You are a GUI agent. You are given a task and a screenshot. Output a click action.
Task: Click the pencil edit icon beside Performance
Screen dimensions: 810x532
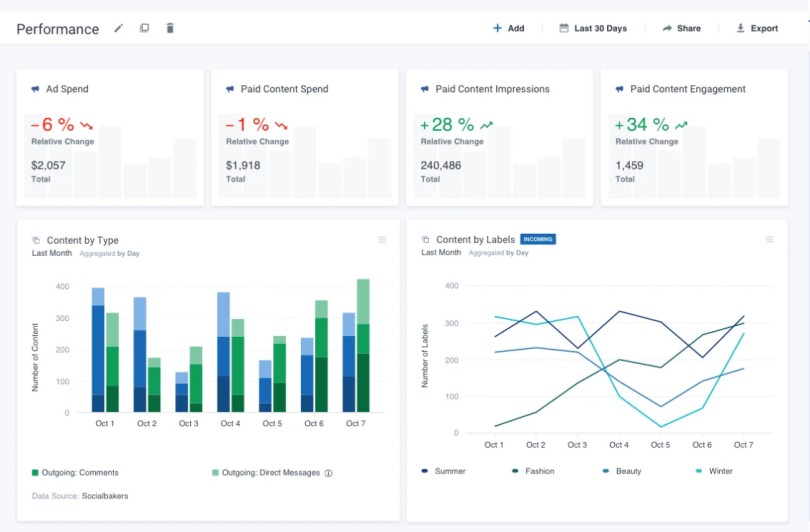point(119,28)
